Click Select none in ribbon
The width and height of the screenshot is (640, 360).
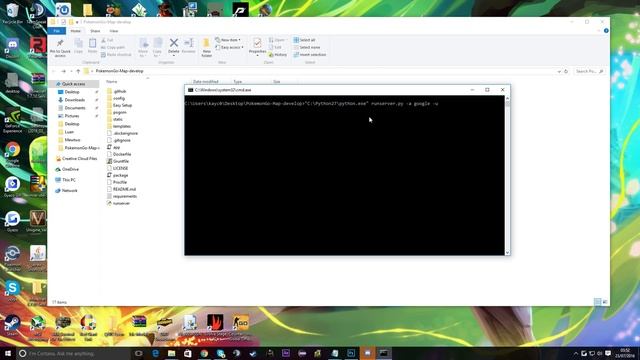[307, 47]
